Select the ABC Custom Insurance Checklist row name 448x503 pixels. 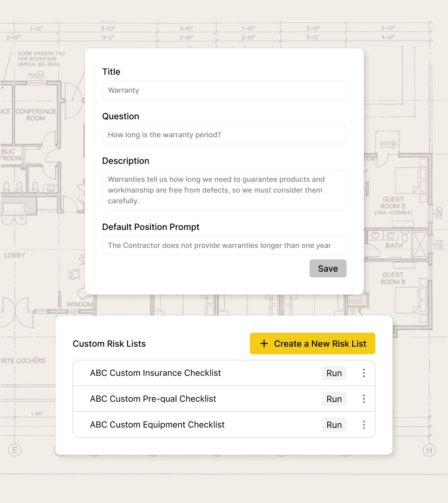[x=155, y=373]
